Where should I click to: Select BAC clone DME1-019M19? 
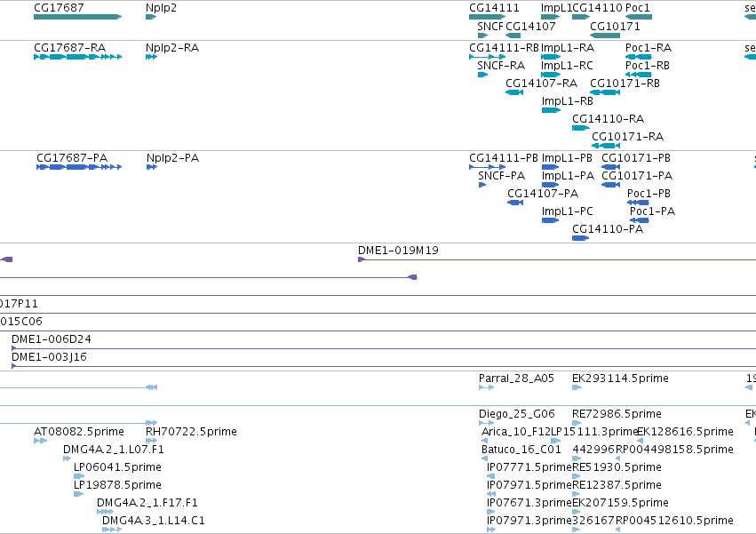click(557, 260)
